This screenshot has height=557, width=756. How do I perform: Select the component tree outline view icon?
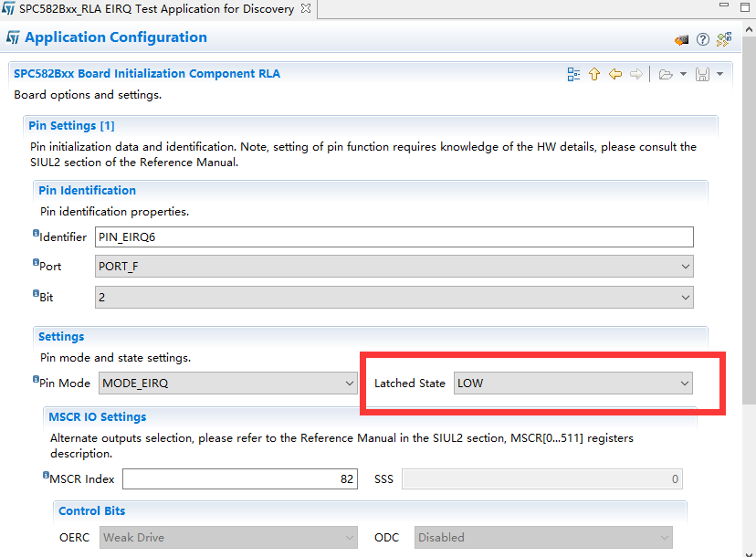coord(573,74)
